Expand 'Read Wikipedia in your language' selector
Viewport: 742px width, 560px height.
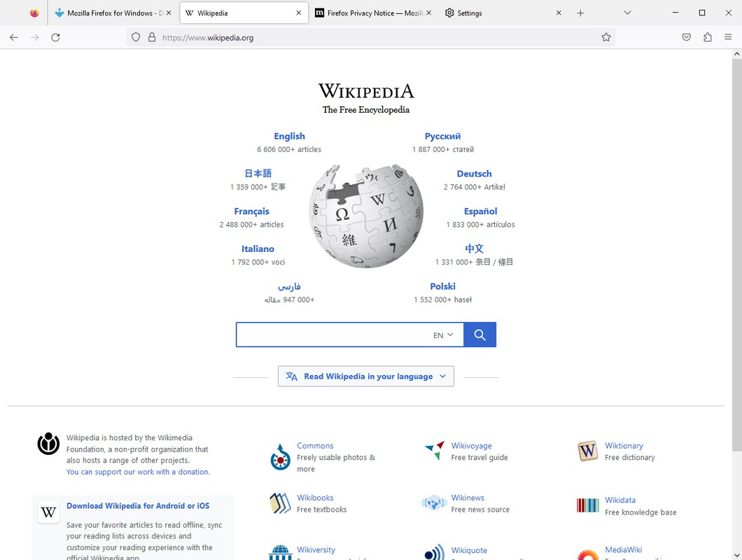(x=365, y=376)
